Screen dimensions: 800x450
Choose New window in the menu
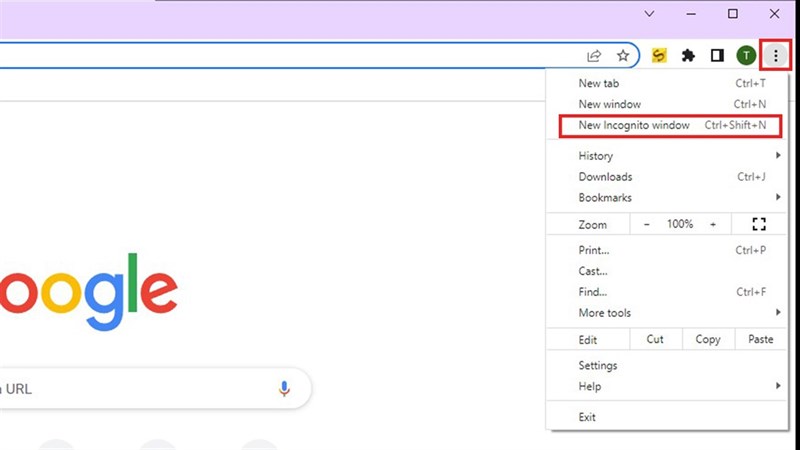point(667,104)
